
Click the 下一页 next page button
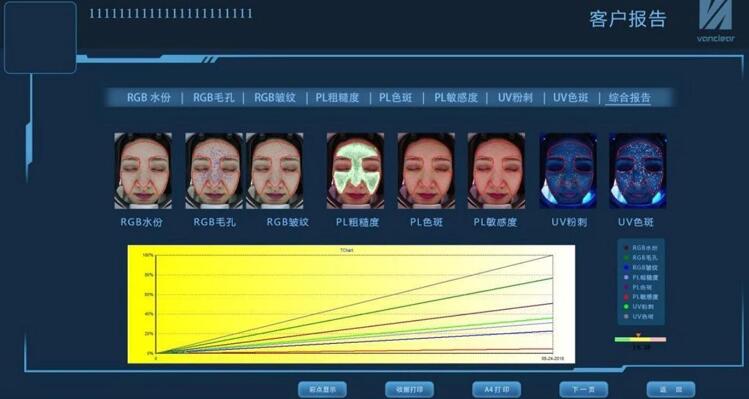pos(584,389)
